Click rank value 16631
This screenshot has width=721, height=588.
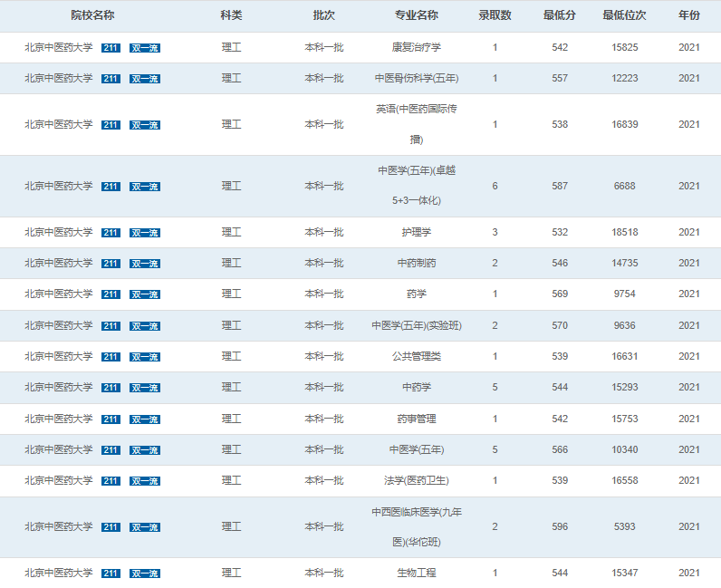click(x=624, y=357)
